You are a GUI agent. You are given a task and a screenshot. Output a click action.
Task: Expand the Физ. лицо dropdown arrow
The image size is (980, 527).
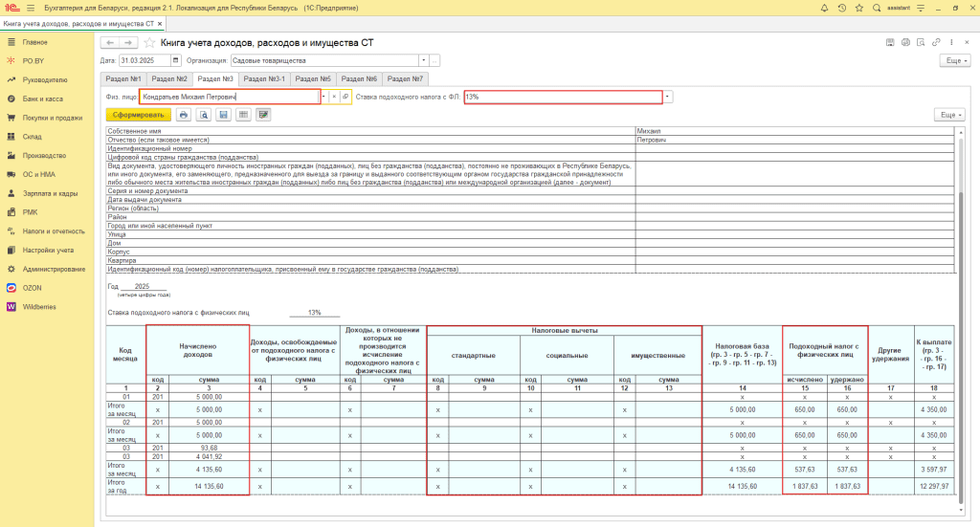coord(323,97)
